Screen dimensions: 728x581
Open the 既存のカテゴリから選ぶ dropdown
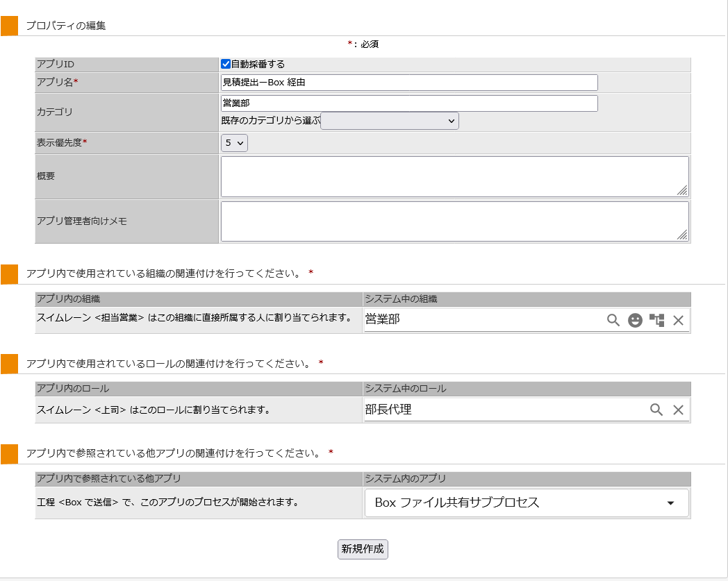tap(389, 121)
